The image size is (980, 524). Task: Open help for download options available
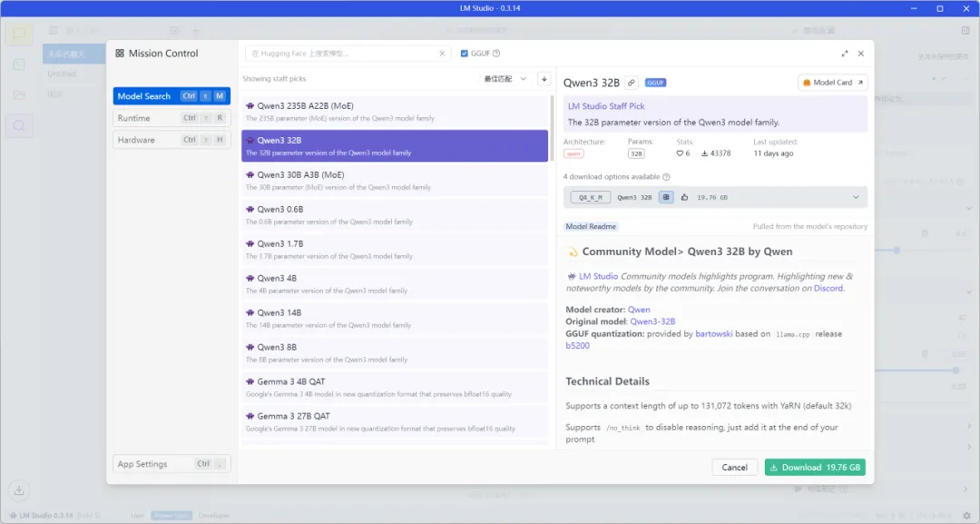pos(666,177)
